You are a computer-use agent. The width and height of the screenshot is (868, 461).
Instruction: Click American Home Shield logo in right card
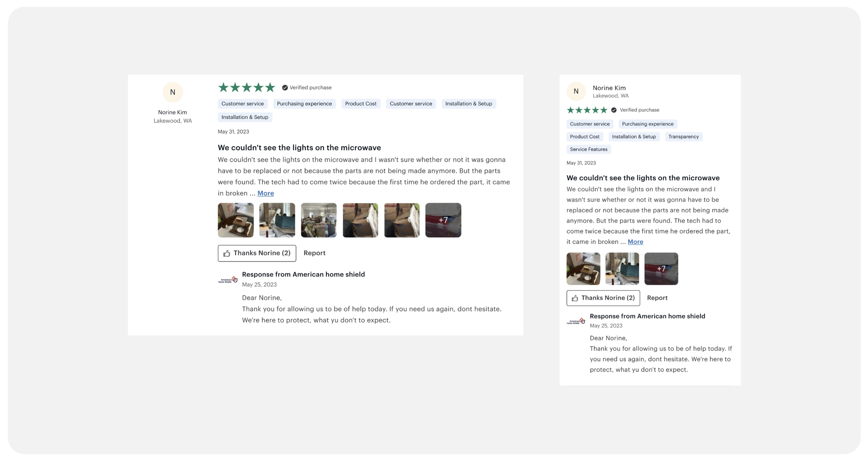click(x=576, y=322)
